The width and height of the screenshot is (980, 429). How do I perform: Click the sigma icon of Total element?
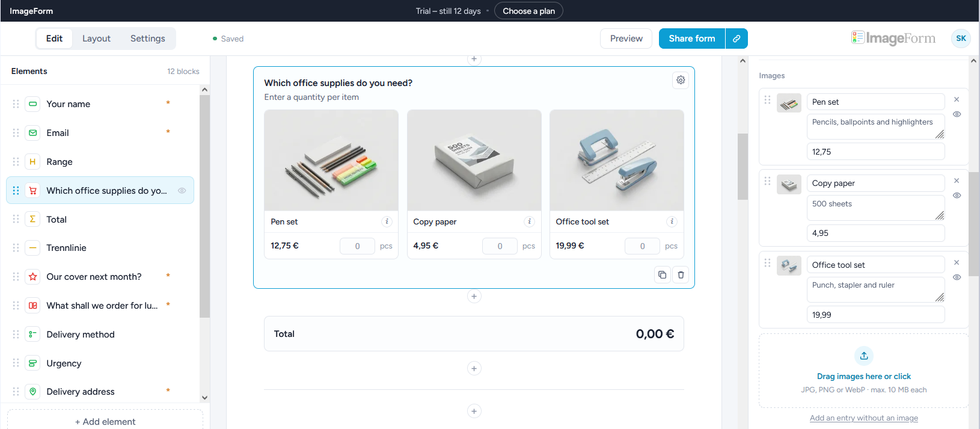[33, 219]
